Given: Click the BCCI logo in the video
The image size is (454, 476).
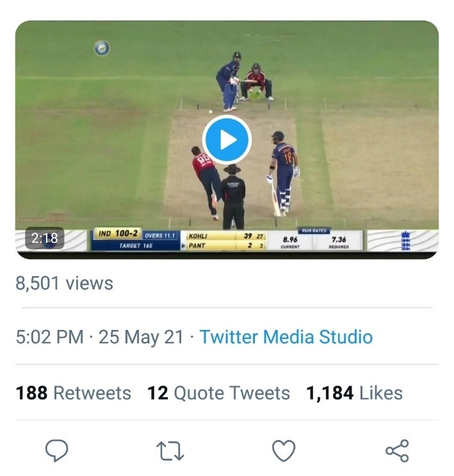Looking at the screenshot, I should pyautogui.click(x=102, y=48).
